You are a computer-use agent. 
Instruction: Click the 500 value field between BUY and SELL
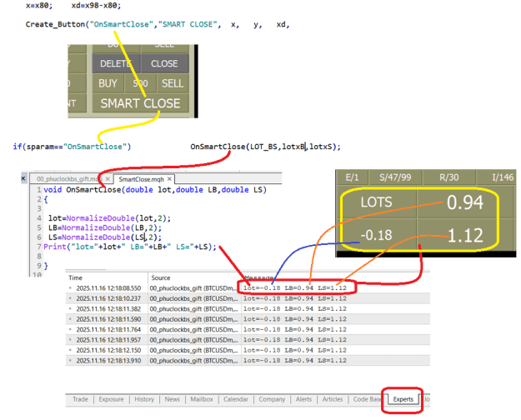pyautogui.click(x=140, y=83)
